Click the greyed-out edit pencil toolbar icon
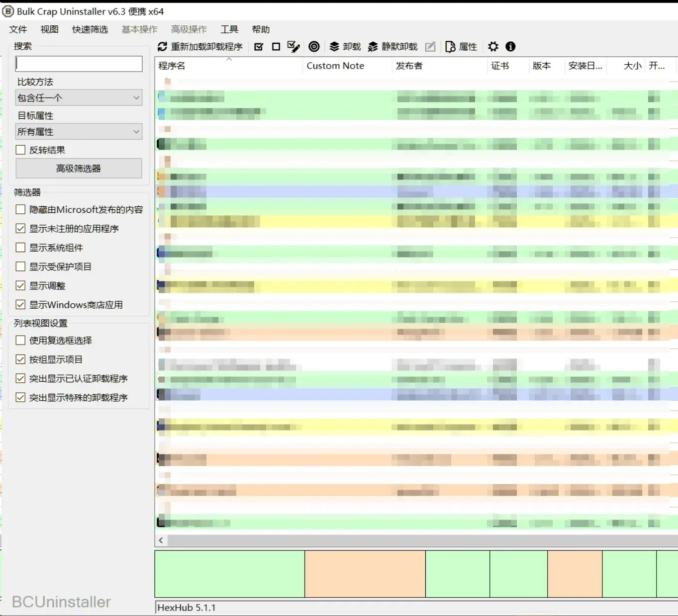The height and width of the screenshot is (616, 678). click(x=430, y=47)
